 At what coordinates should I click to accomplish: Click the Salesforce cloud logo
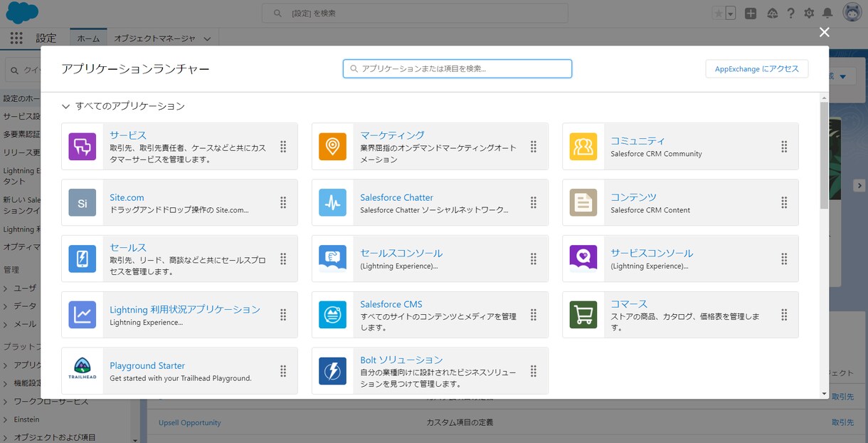pyautogui.click(x=22, y=13)
